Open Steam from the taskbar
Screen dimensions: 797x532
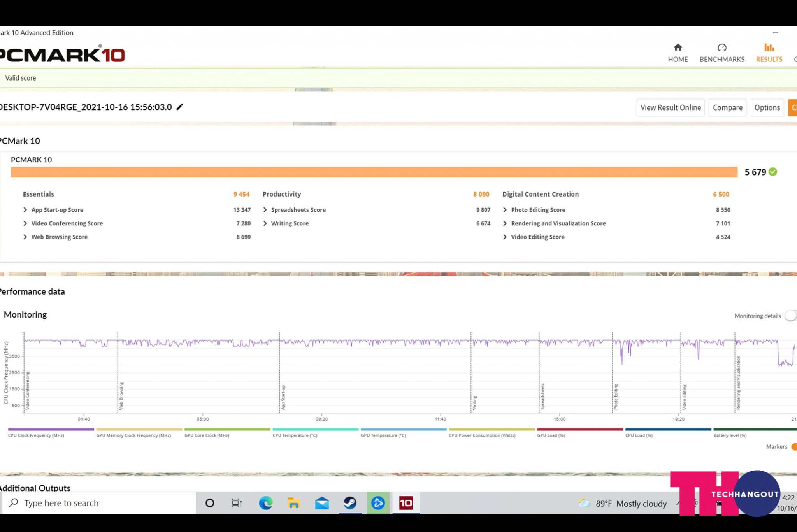pyautogui.click(x=350, y=503)
